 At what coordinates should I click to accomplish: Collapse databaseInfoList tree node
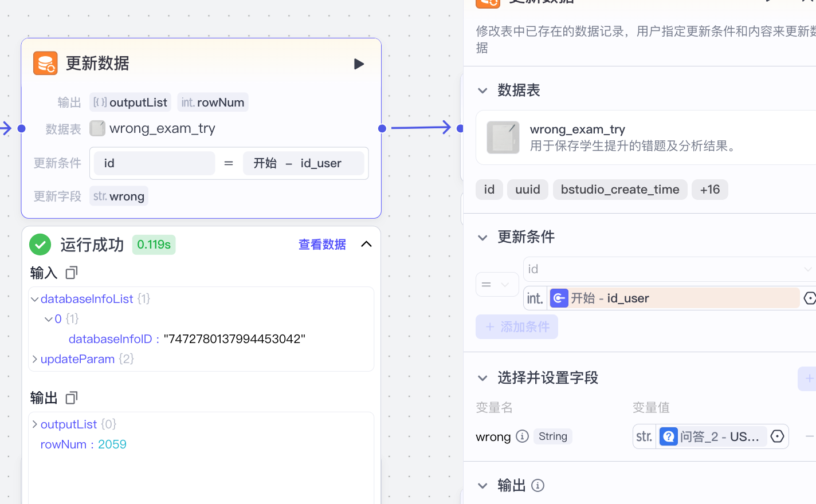click(x=35, y=299)
